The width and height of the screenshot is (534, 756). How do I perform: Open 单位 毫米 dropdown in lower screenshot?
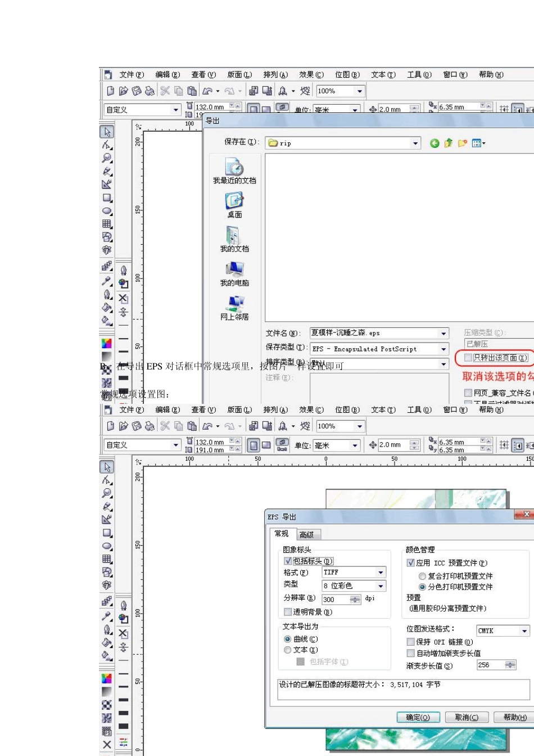[x=355, y=445]
